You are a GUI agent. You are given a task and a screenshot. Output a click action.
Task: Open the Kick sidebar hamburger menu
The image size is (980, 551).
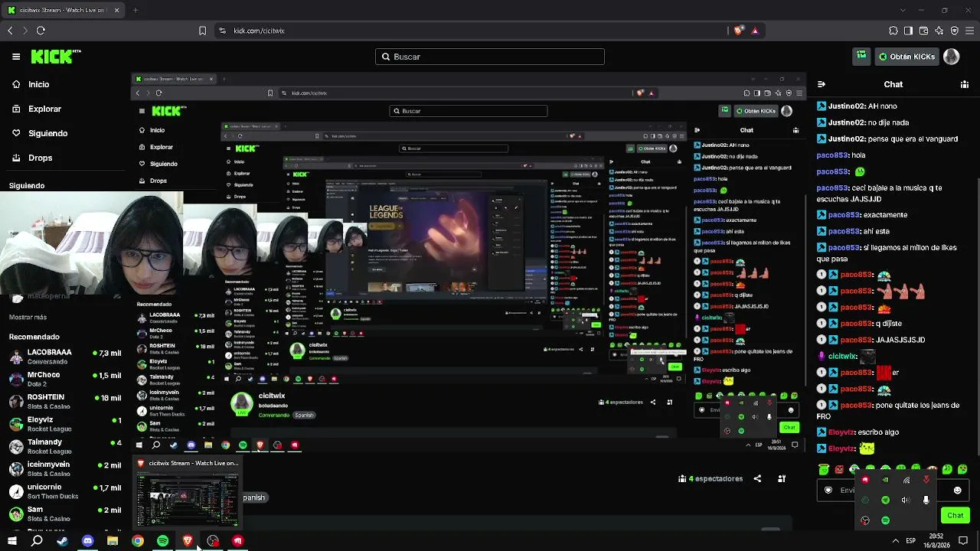point(16,57)
